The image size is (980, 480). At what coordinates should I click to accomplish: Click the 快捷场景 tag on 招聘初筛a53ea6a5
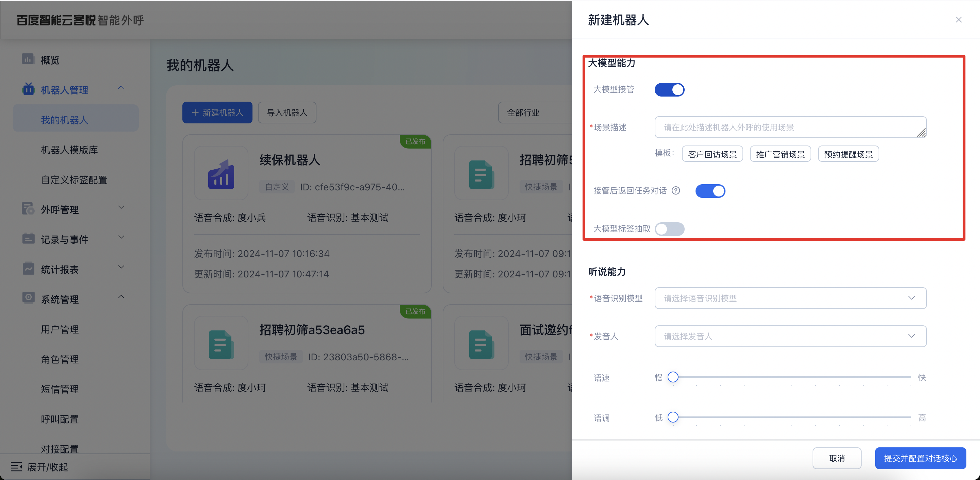[x=281, y=357]
